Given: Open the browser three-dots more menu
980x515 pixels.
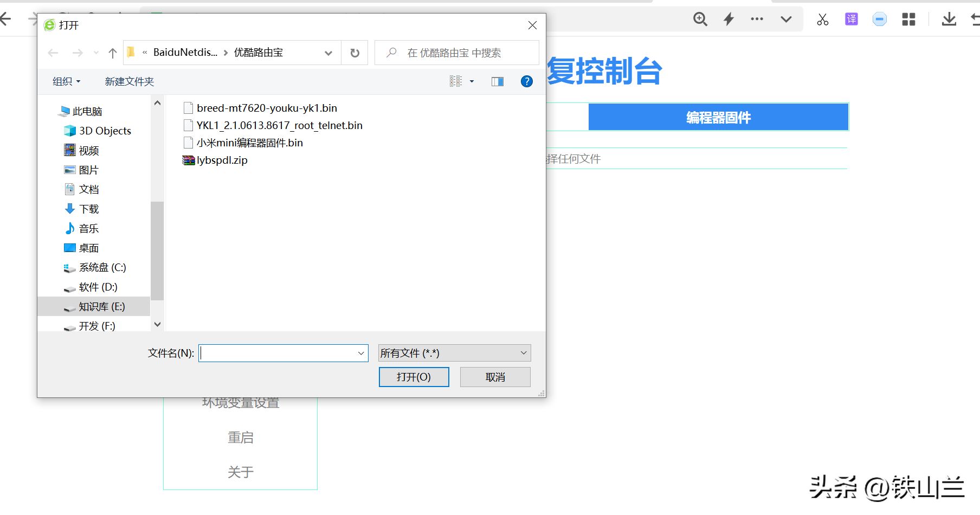Looking at the screenshot, I should [757, 19].
